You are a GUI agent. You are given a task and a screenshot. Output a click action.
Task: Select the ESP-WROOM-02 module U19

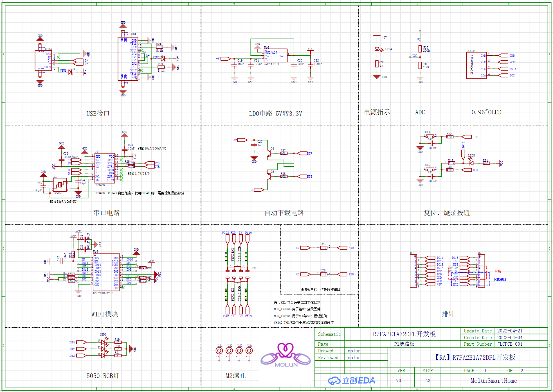(106, 272)
